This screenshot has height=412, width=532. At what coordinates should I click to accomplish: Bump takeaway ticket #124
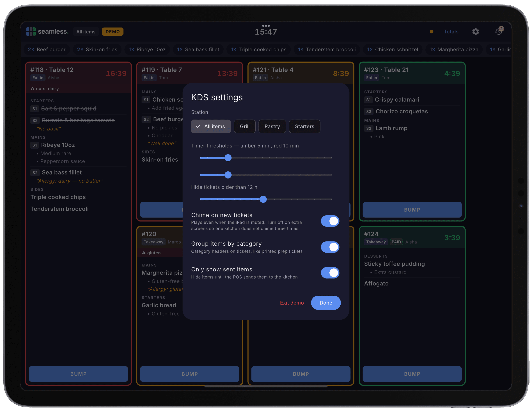tap(412, 374)
